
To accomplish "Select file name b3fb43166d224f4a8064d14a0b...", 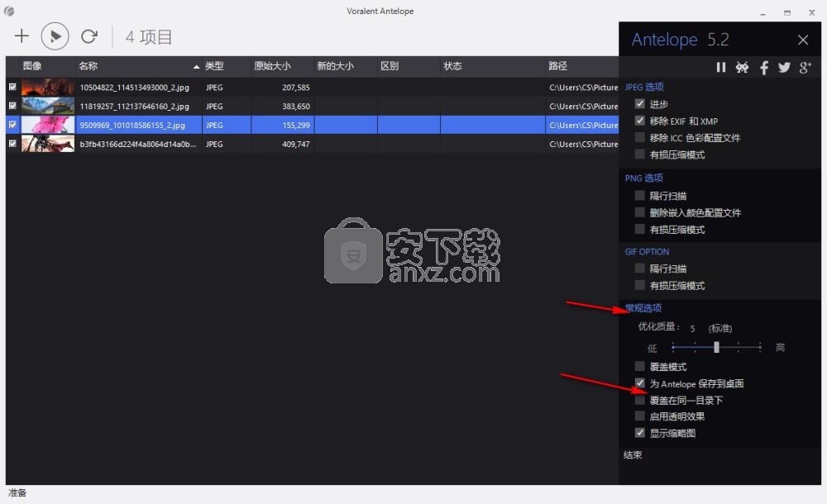I will [137, 144].
